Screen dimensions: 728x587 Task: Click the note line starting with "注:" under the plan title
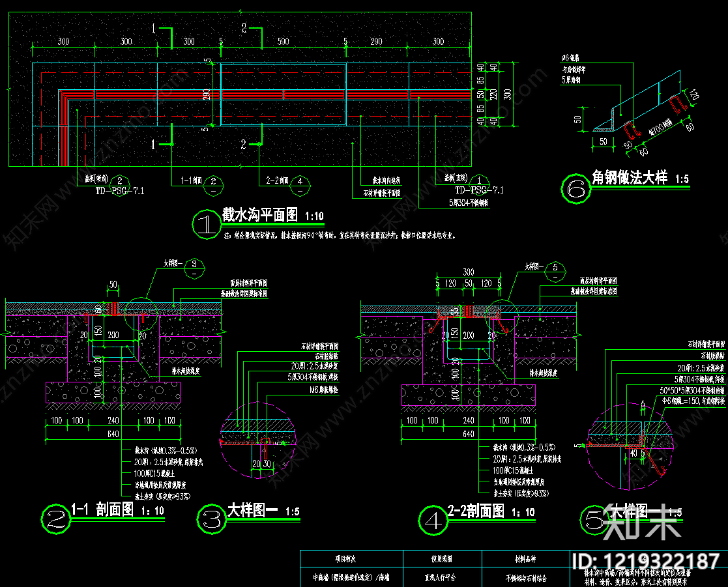point(340,236)
